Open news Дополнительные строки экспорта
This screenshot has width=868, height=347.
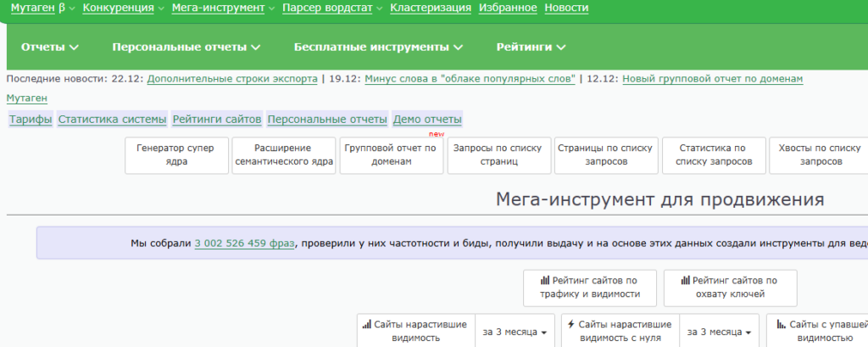[232, 79]
